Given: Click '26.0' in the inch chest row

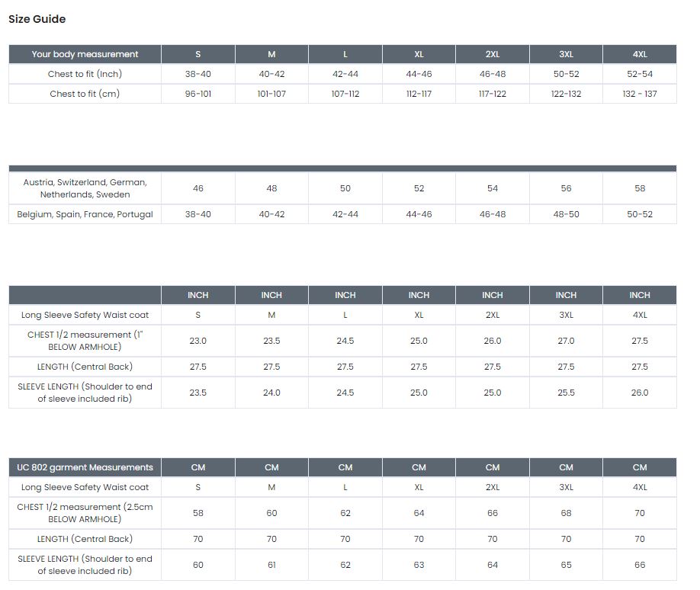Looking at the screenshot, I should pos(493,341).
